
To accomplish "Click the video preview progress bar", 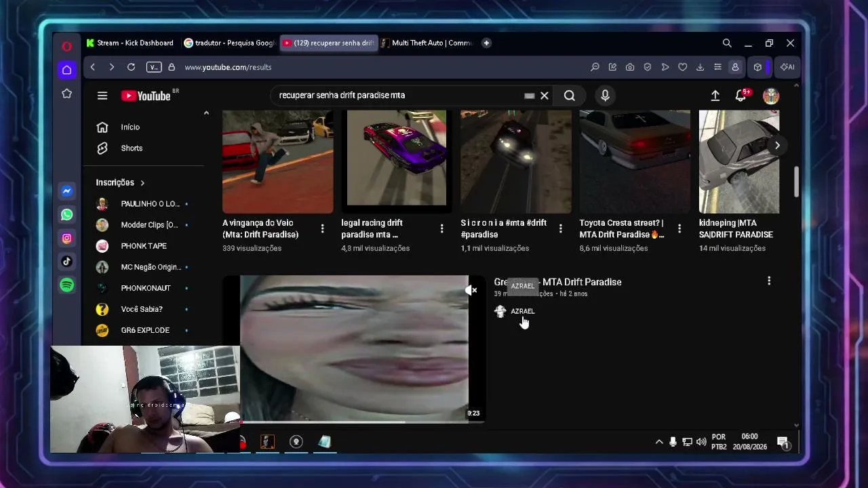I will point(354,422).
